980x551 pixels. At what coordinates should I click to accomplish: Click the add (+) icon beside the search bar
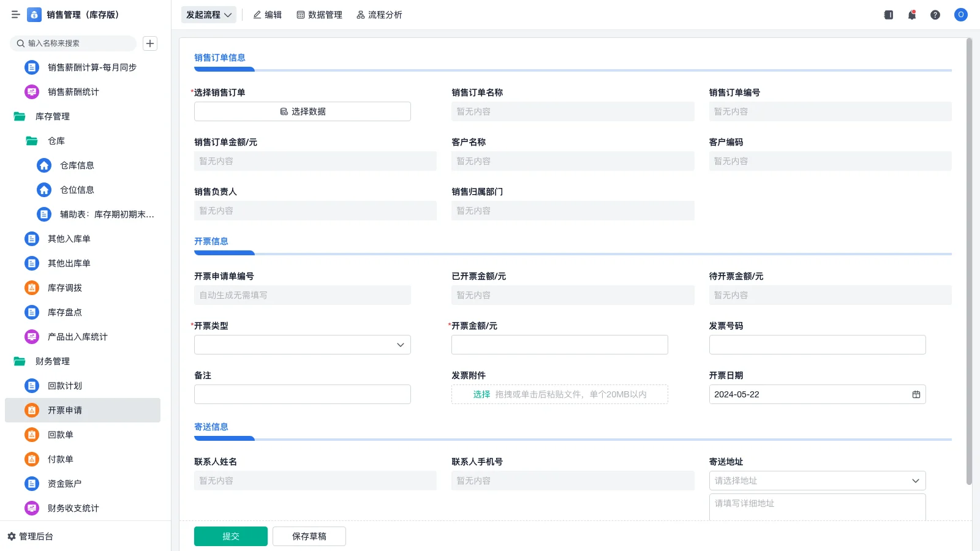(x=149, y=43)
